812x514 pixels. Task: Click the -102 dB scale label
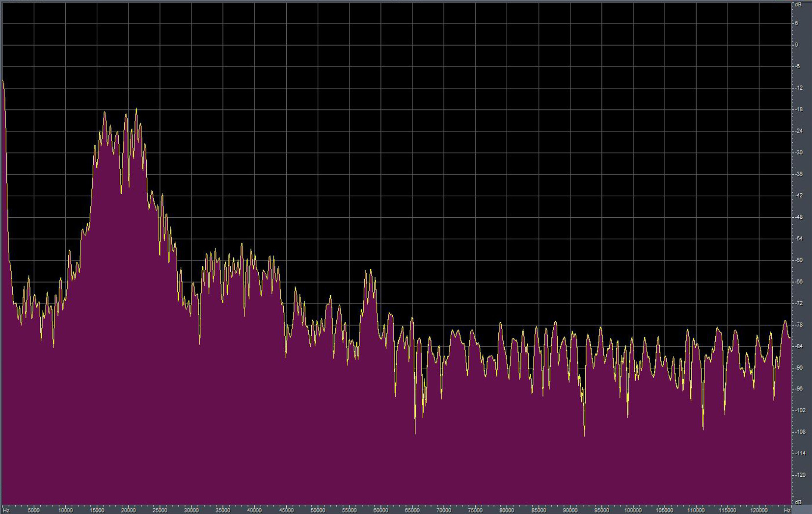click(x=800, y=410)
